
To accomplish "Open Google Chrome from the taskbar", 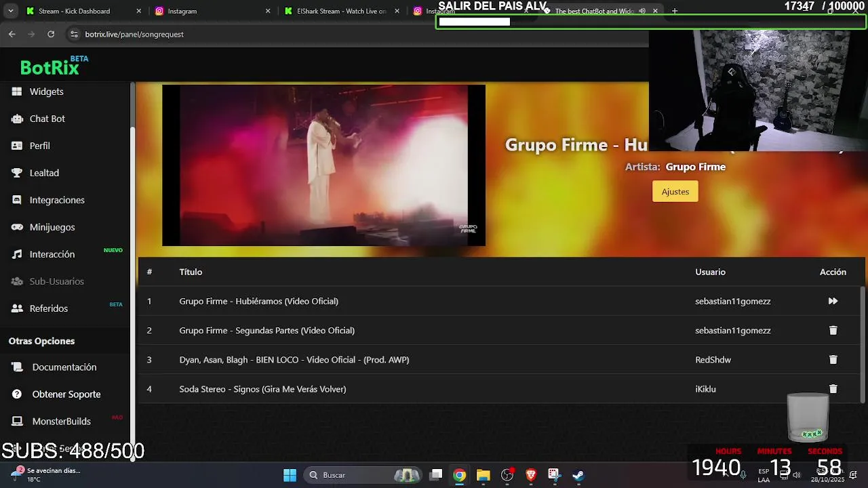I will click(460, 475).
